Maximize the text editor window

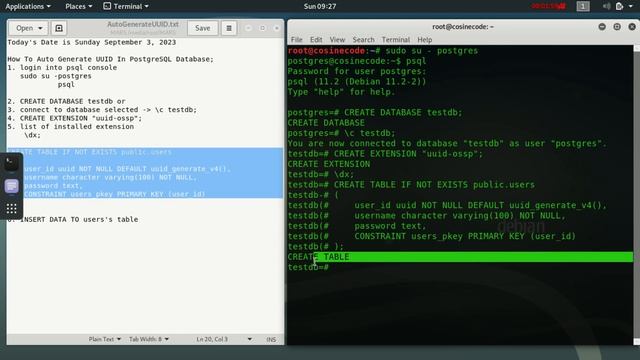(x=262, y=28)
